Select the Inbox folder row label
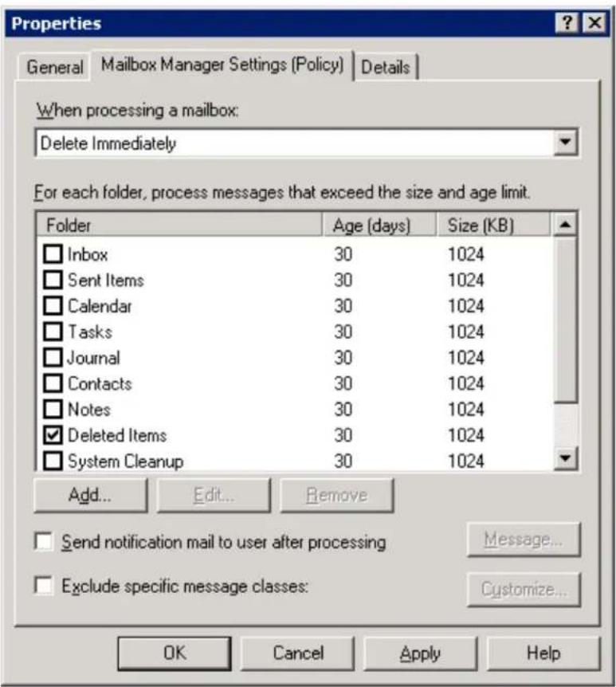Image resolution: width=616 pixels, height=687 pixels. coord(88,254)
